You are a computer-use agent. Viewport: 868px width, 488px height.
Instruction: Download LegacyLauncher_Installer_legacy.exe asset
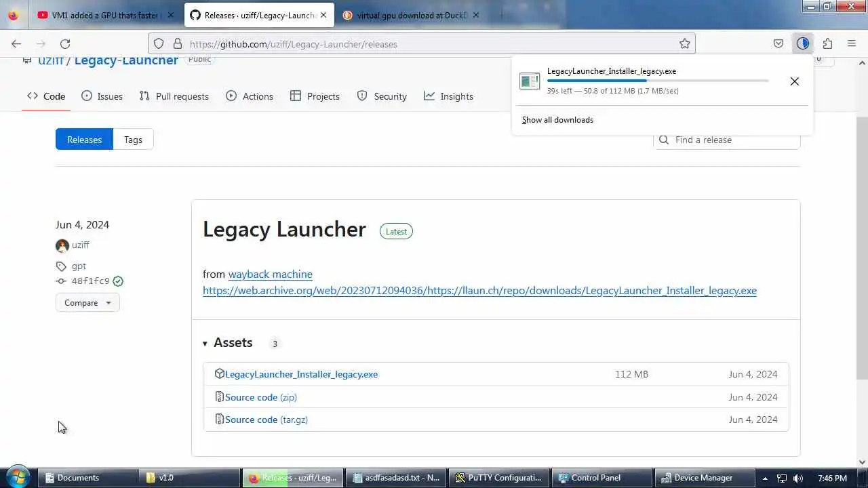tap(301, 374)
